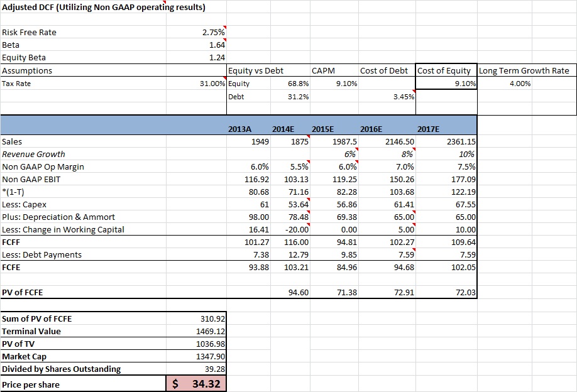Select the 2017E Capex value 67.55
This screenshot has height=392, width=577.
pyautogui.click(x=446, y=204)
